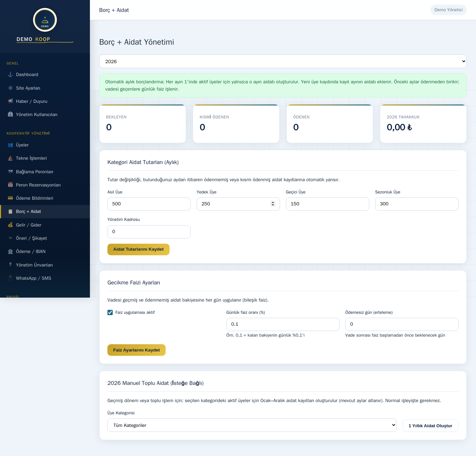Image resolution: width=476 pixels, height=456 pixels.
Task: Click the Kategori Aidat Tutarları (Aylık) heading
Action: 143,162
